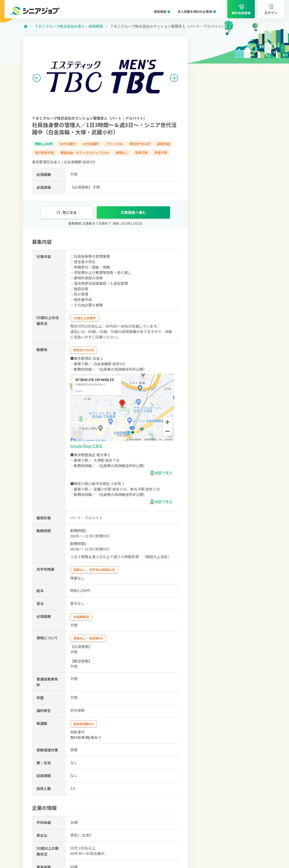289x868 pixels.
Task: Proceed with 応募画面へ進む button
Action: 133,213
